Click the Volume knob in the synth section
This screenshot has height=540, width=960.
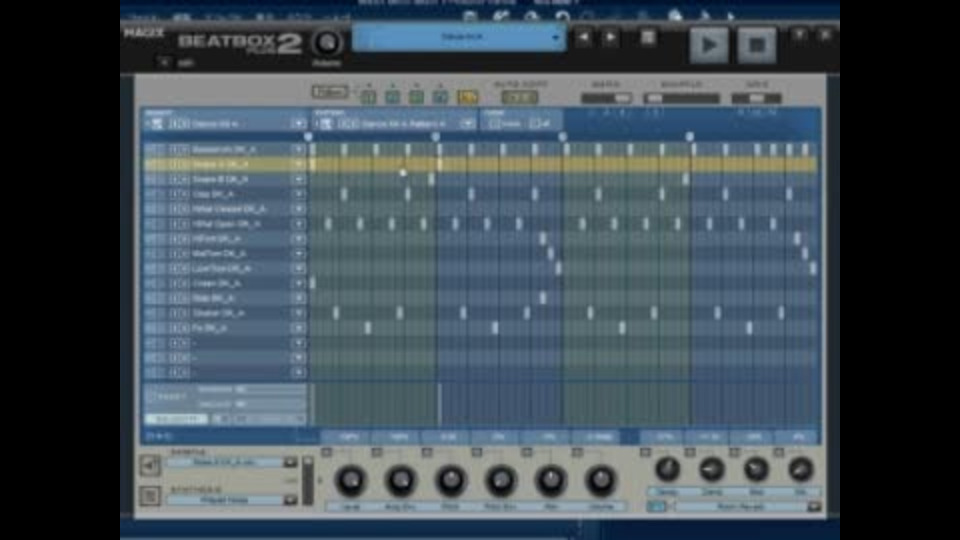(601, 481)
